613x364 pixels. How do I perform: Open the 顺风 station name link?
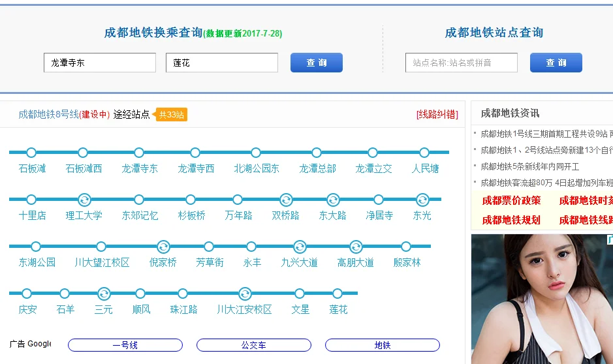141,310
